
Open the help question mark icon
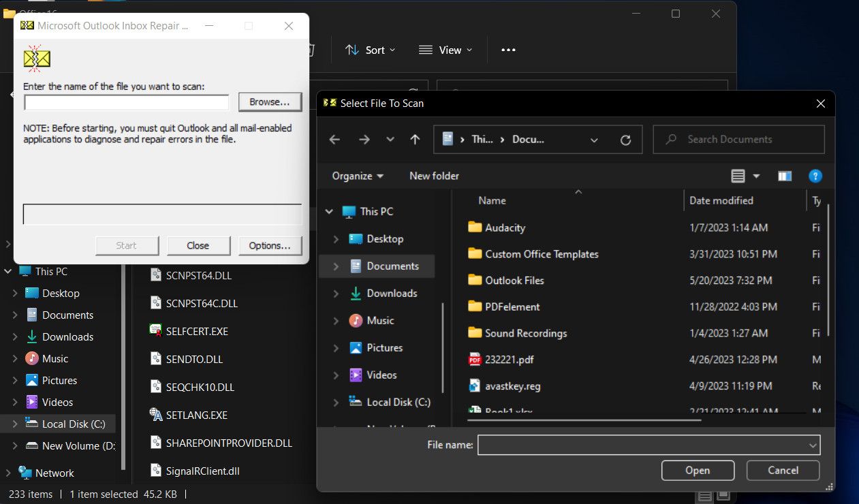pyautogui.click(x=815, y=176)
